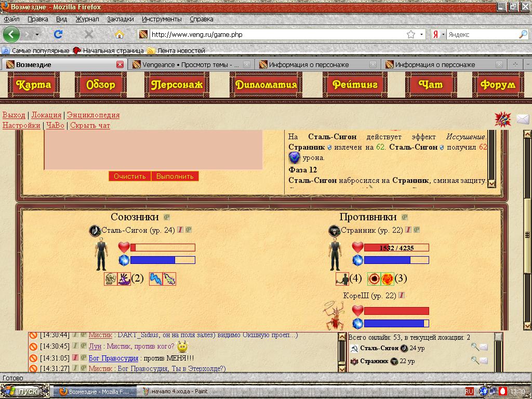Open the fireworks icon near the top right
Image resolution: width=532 pixels, height=399 pixels.
pos(503,119)
